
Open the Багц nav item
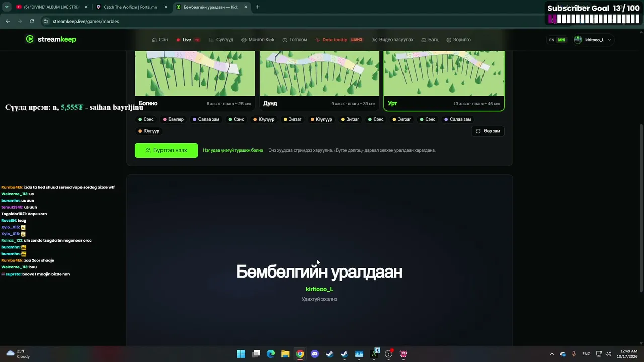coord(430,40)
